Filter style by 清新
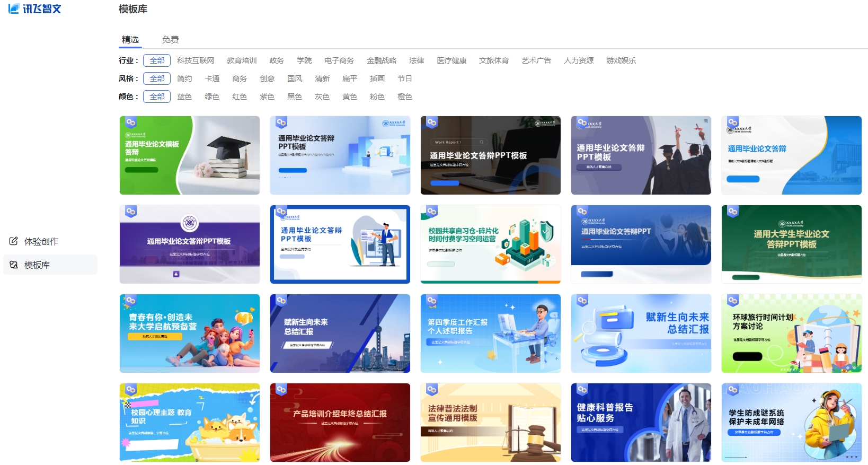 coord(322,78)
